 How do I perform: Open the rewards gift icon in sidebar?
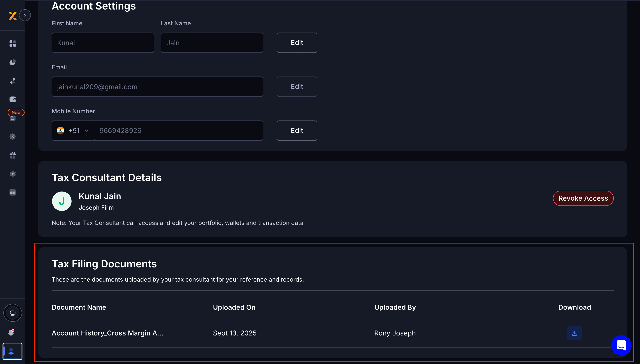[x=12, y=155]
